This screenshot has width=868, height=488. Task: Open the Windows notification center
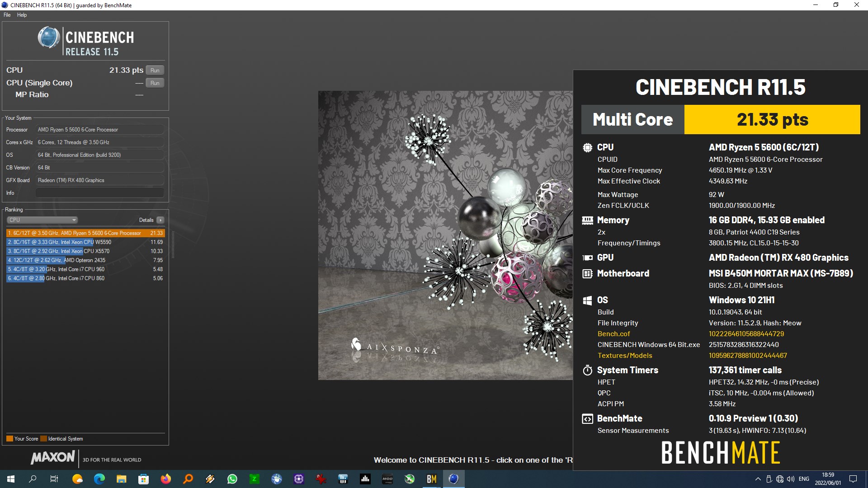click(853, 479)
